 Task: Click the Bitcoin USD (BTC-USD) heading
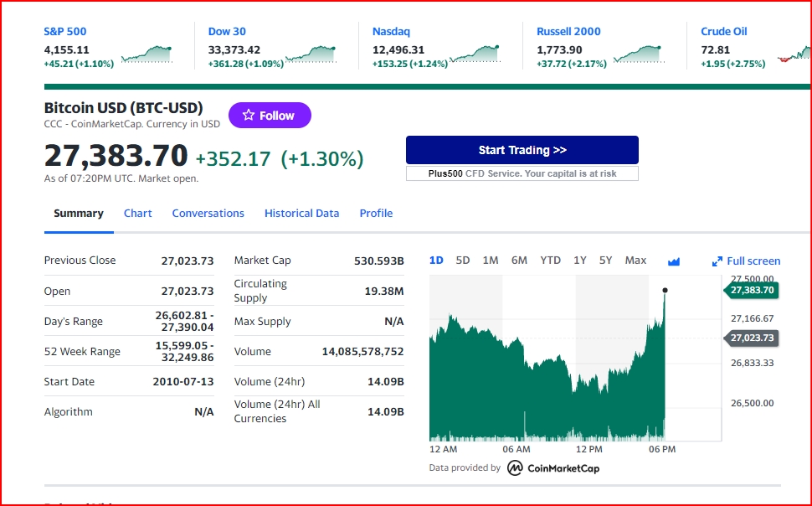[x=124, y=108]
